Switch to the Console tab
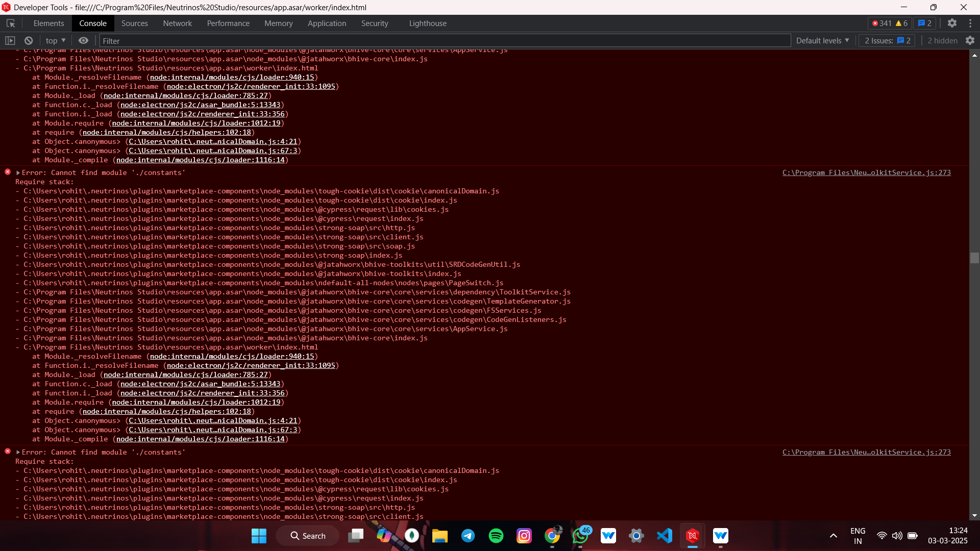The image size is (980, 551). pos(93,23)
